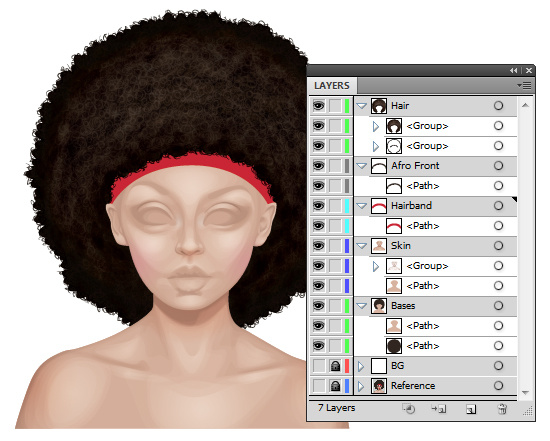This screenshot has width=550, height=441.
Task: Expand the first Group under Hair
Action: tap(376, 126)
